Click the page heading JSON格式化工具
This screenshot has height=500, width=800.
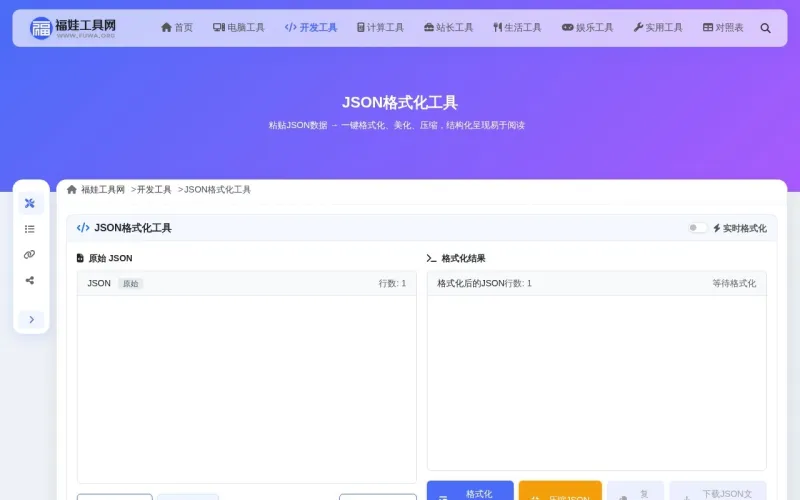400,103
